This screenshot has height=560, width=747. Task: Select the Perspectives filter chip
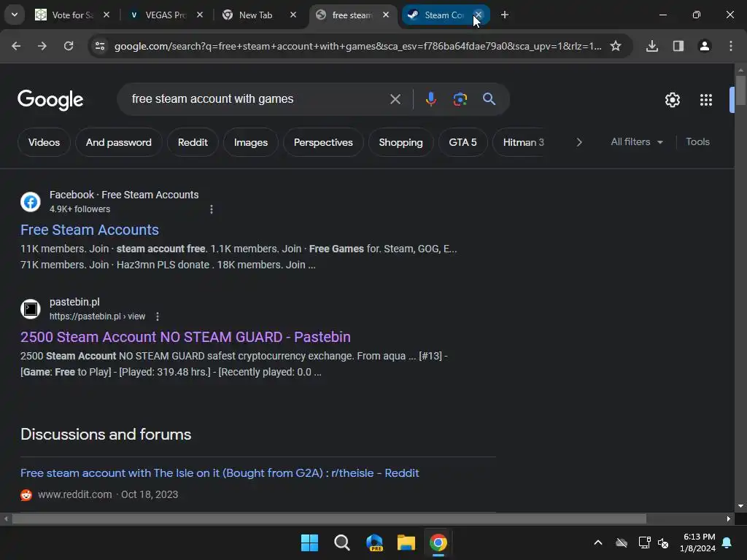(323, 142)
